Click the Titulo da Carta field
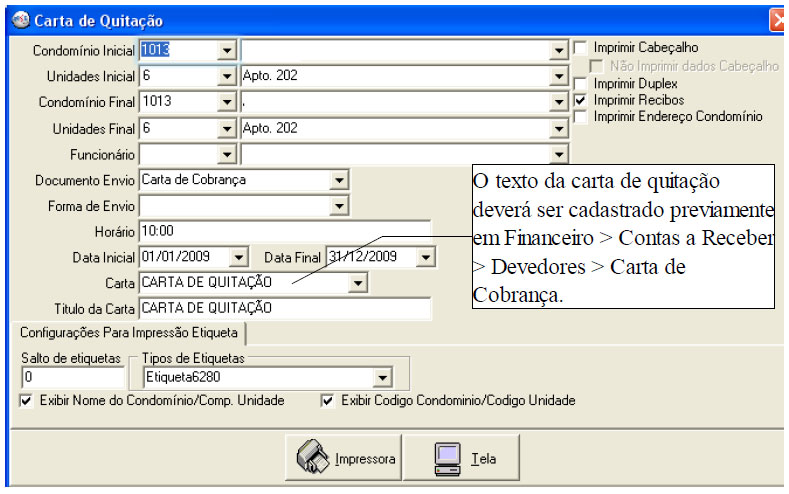This screenshot has height=494, width=789. click(285, 308)
